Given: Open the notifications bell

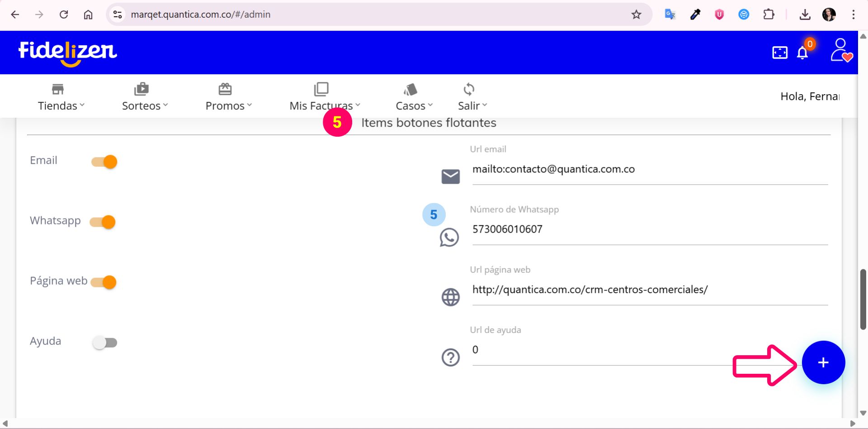Looking at the screenshot, I should tap(802, 52).
